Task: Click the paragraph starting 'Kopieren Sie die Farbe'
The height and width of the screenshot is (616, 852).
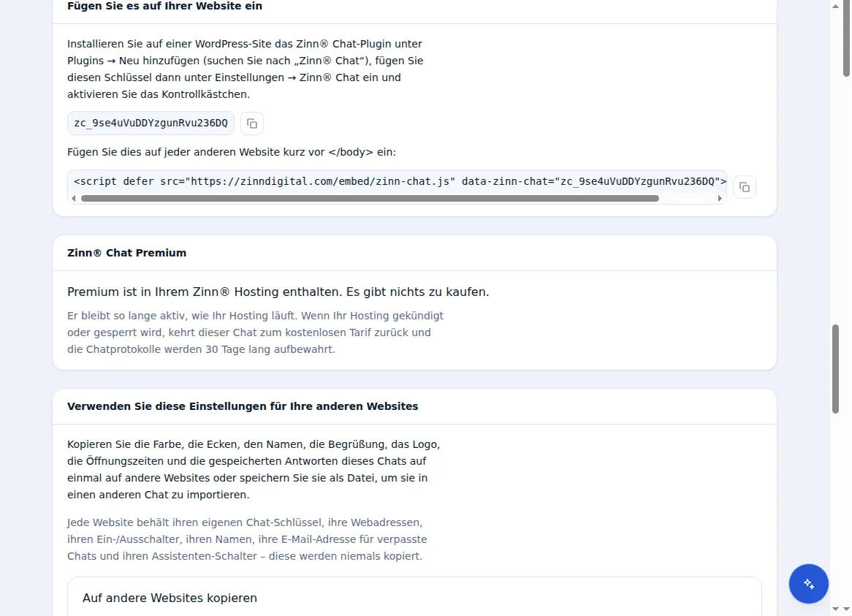Action: (x=254, y=469)
